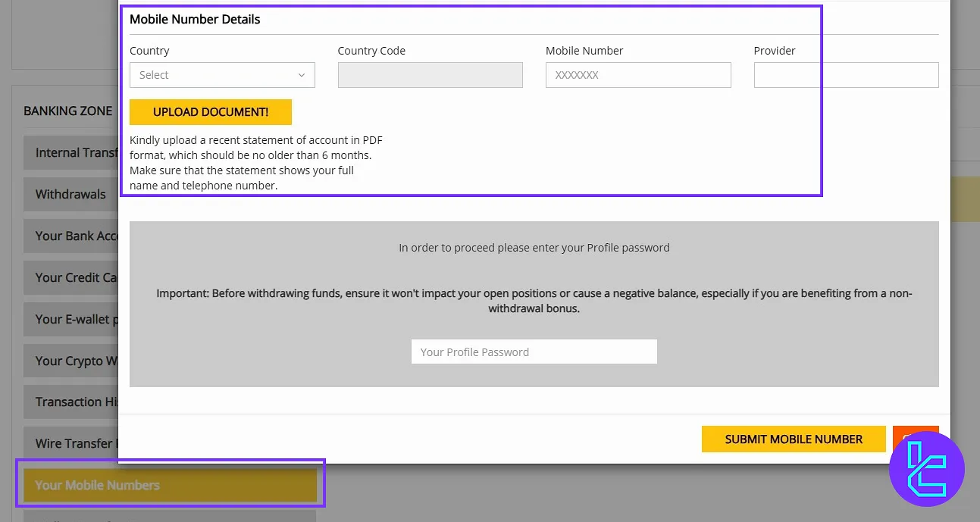980x522 pixels.
Task: Focus the Your Profile Password field
Action: pos(534,352)
